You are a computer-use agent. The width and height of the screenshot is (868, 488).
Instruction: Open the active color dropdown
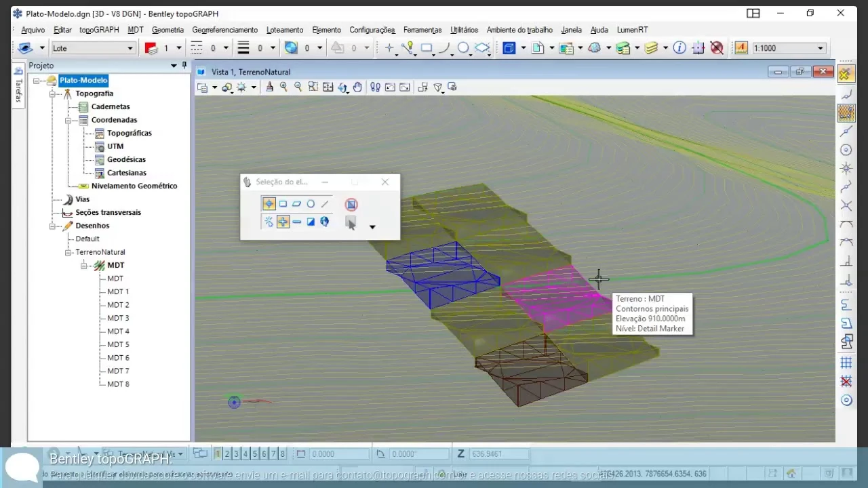coord(179,48)
